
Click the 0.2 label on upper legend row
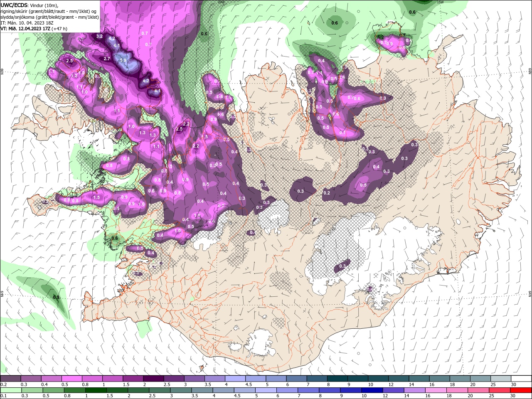tap(4, 384)
